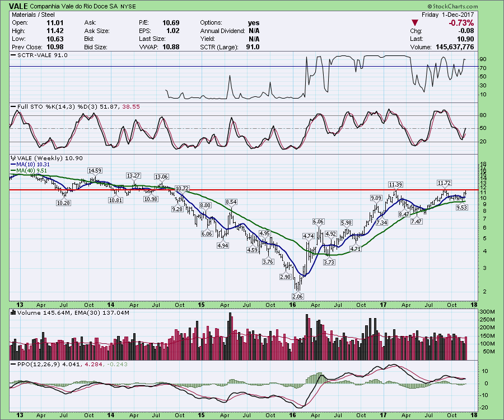Click the 8.00 price label

pyautogui.click(x=205, y=206)
